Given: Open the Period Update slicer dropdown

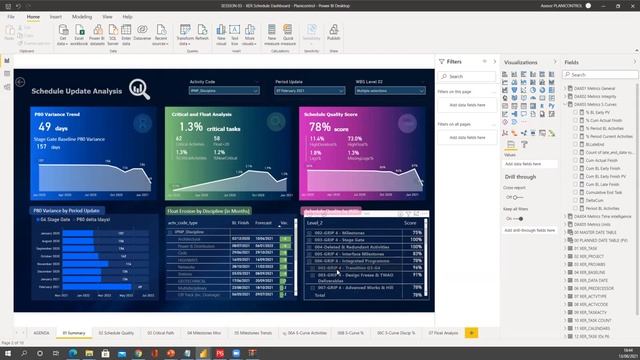Looking at the screenshot, I should pyautogui.click(x=309, y=91).
